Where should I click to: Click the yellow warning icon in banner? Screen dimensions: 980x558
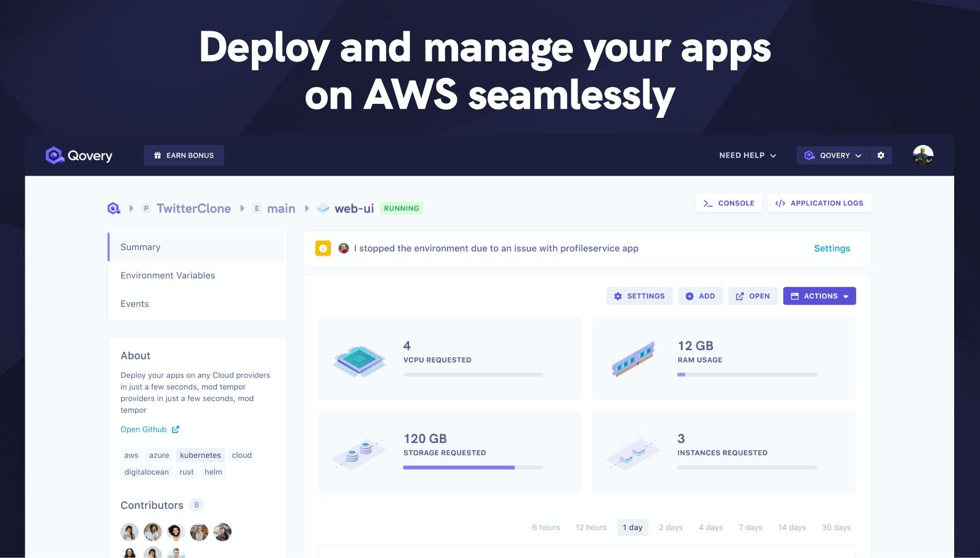pos(323,249)
